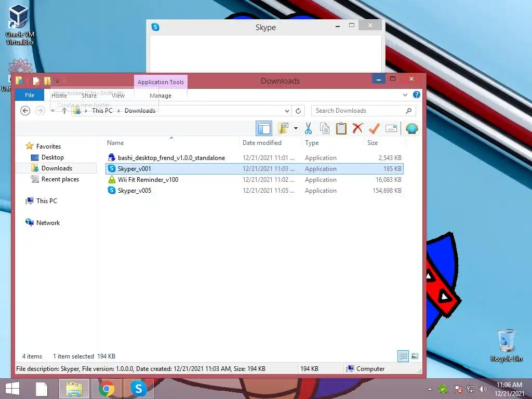Viewport: 532px width, 399px height.
Task: Open Oracle VM VirtualBox desktop shortcut
Action: [20, 25]
